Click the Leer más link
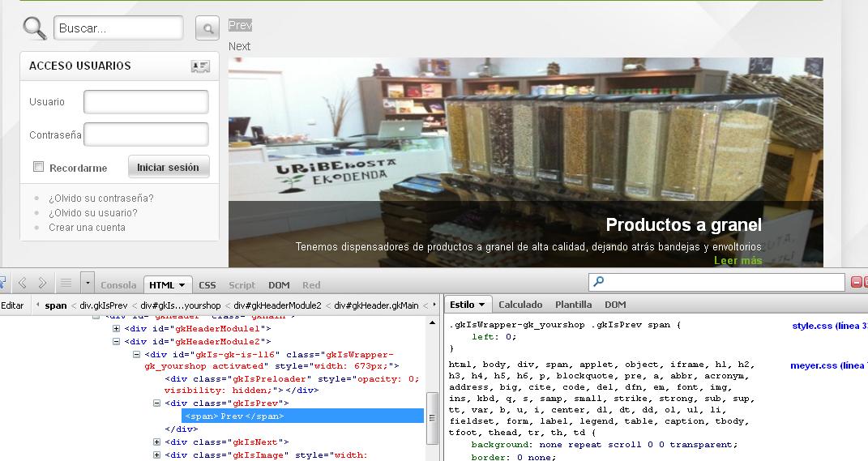This screenshot has width=868, height=461. click(738, 260)
